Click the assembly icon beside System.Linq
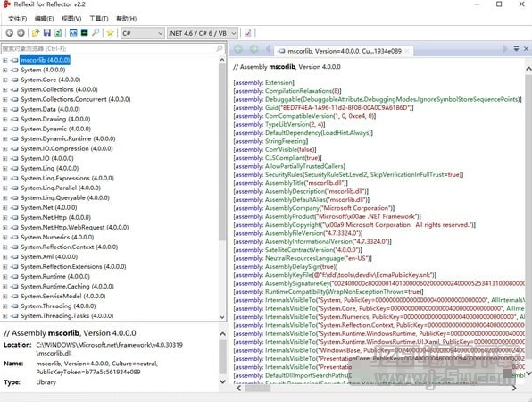Viewport: 532px width, 402px height. point(14,169)
